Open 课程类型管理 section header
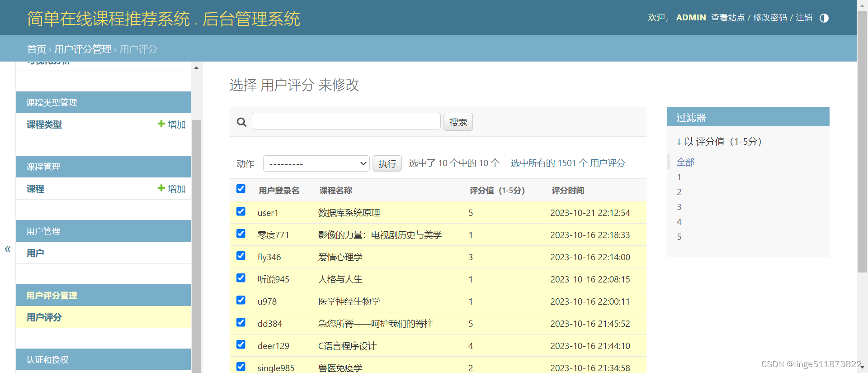This screenshot has height=373, width=868. click(x=52, y=103)
